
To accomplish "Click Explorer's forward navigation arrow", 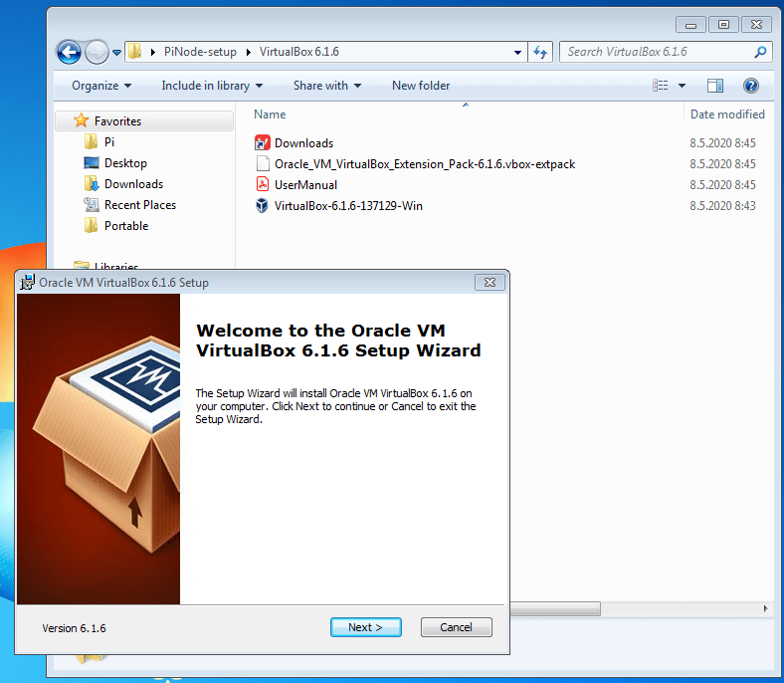I will point(97,52).
